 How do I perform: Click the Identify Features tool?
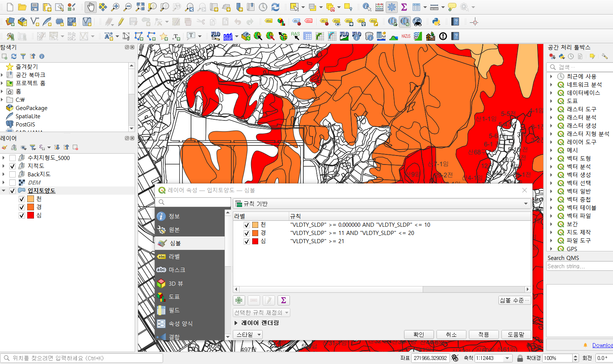[x=367, y=7]
